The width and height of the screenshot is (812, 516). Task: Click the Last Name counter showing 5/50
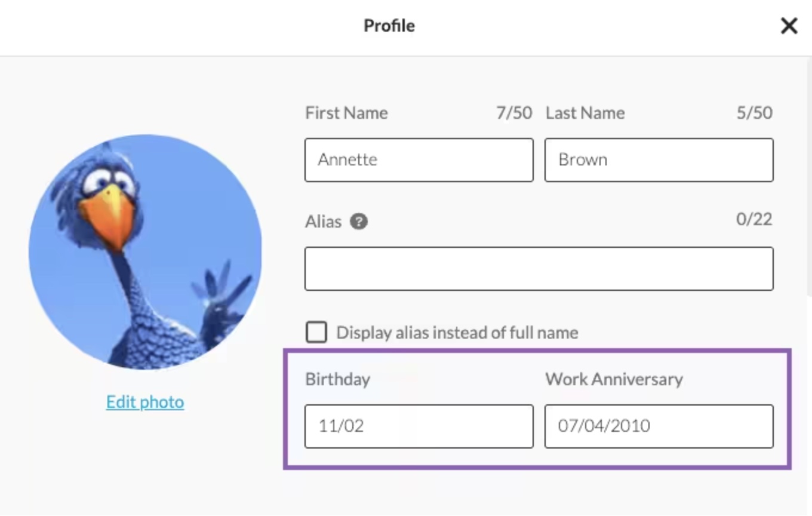click(755, 112)
